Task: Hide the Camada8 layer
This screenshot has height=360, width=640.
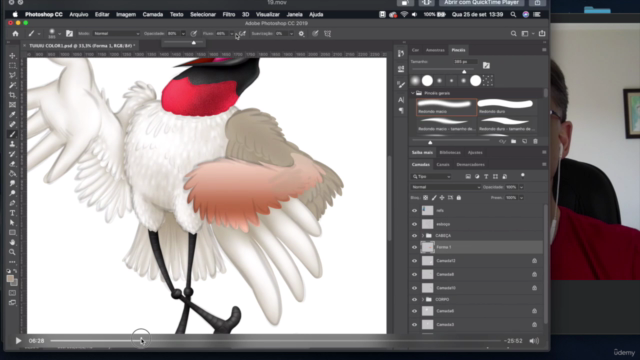Action: 414,274
